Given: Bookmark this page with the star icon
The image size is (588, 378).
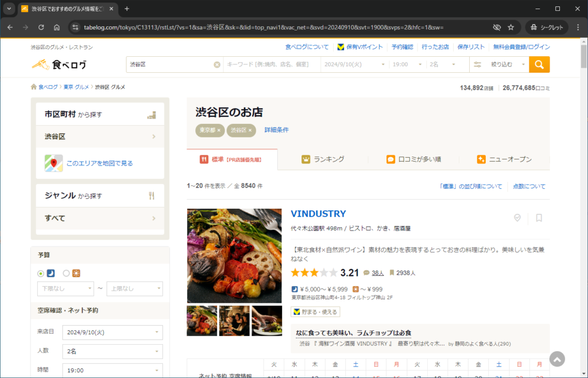Looking at the screenshot, I should (510, 27).
